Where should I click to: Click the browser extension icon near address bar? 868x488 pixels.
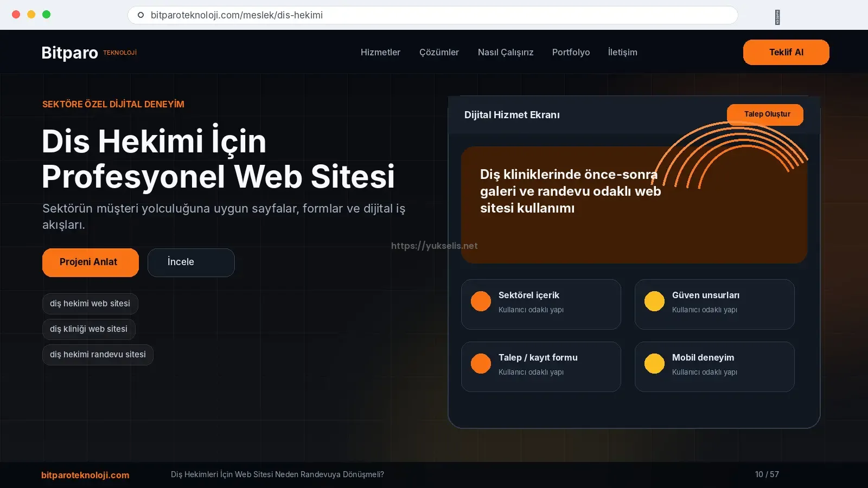pyautogui.click(x=777, y=17)
